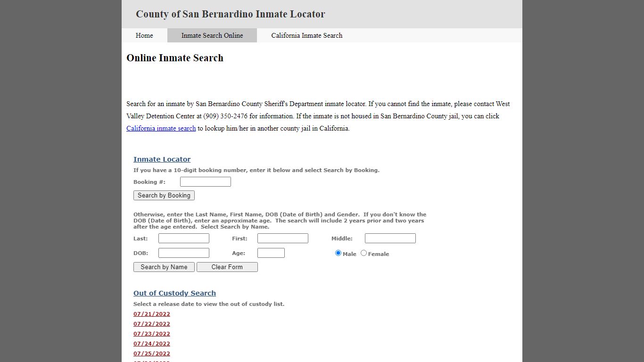Viewport: 644px width, 362px height.
Task: Open the California Inmate Search nav item
Action: click(x=307, y=35)
